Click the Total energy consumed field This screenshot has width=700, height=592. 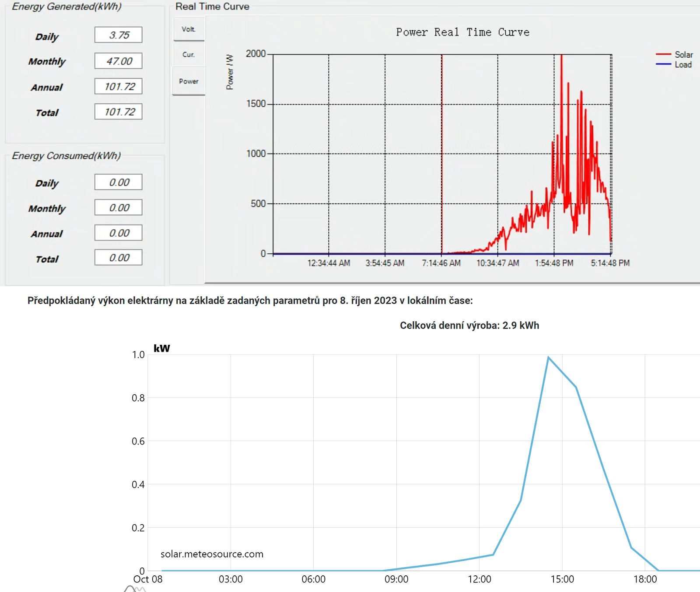tap(119, 258)
